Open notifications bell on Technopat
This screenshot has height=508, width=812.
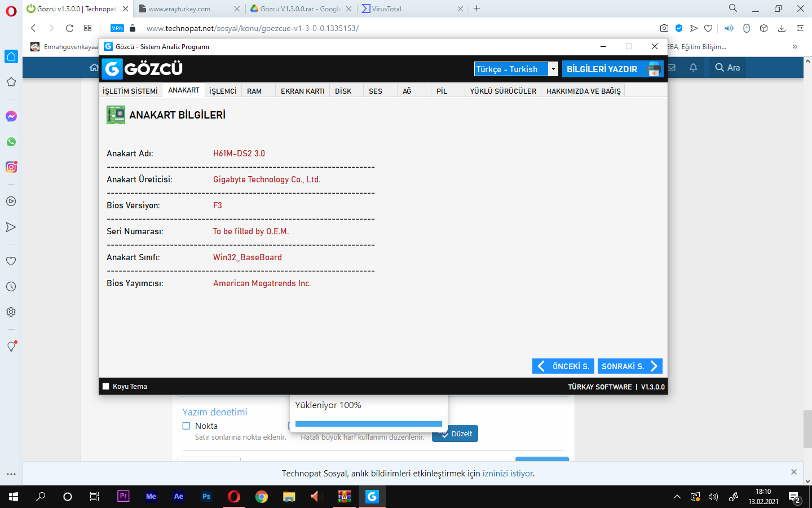(x=694, y=68)
